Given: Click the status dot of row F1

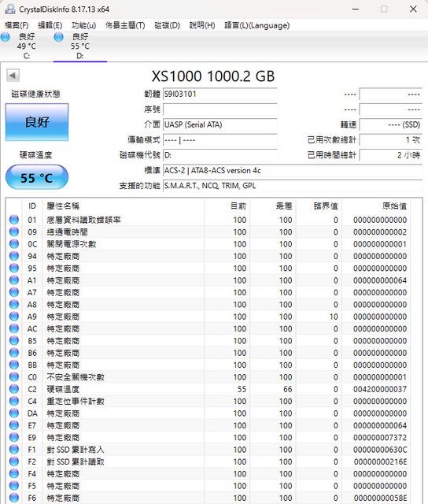Looking at the screenshot, I should coord(14,450).
